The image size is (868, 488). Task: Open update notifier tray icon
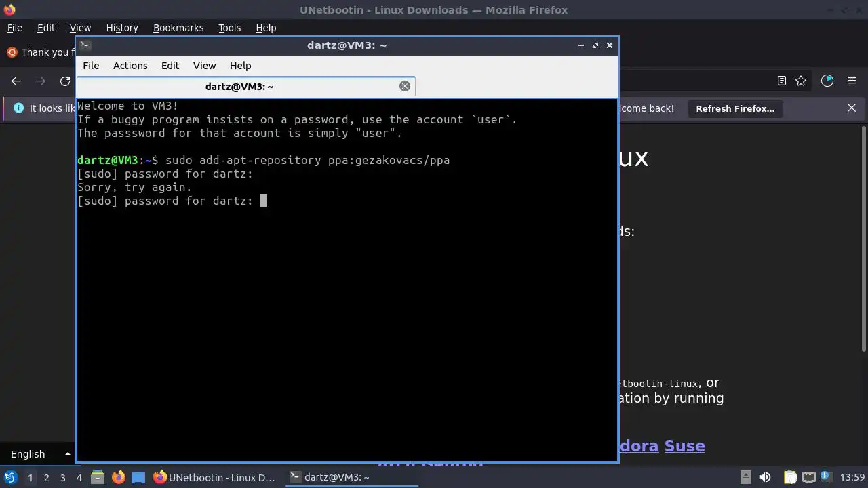[x=827, y=477]
